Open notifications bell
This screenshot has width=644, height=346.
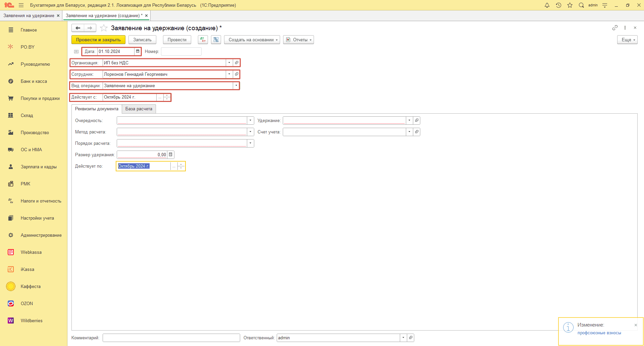[x=547, y=5]
